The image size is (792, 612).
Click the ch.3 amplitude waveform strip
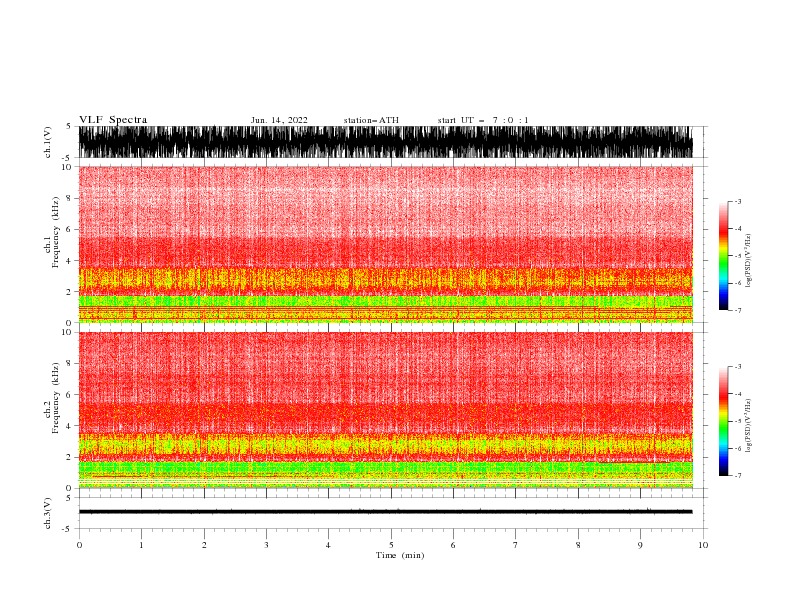click(x=385, y=512)
